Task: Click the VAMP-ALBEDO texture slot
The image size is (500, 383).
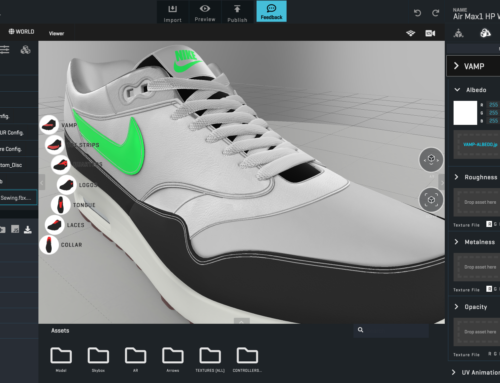Action: coord(477,144)
